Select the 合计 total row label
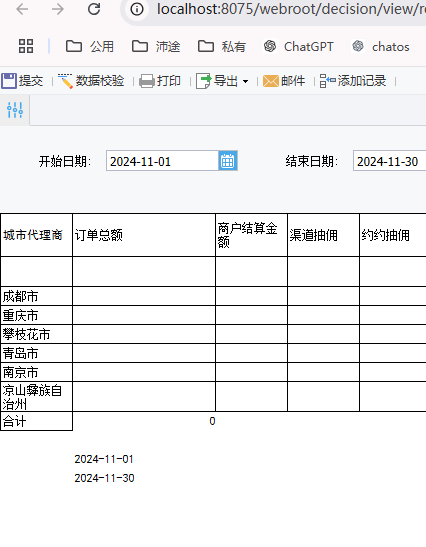This screenshot has height=547, width=426. (36, 421)
